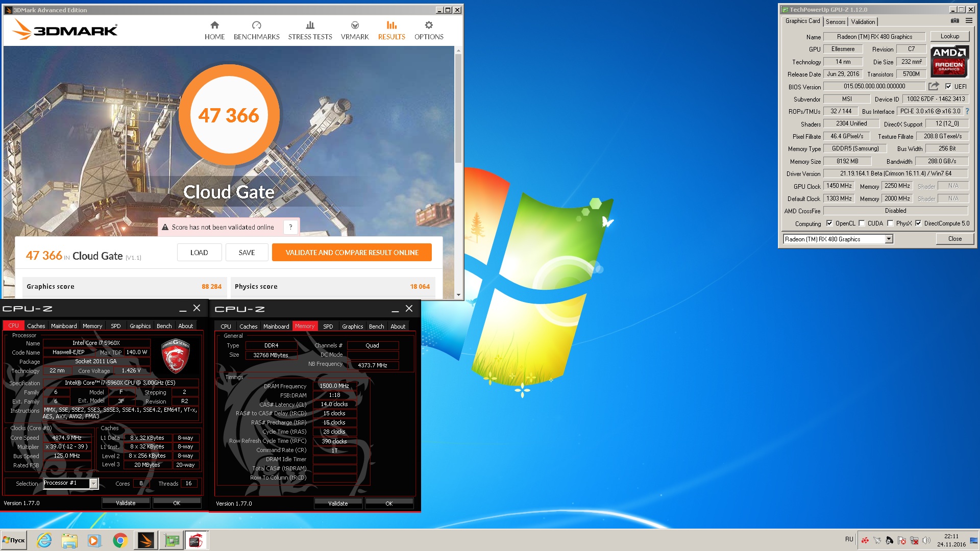Open STRESS TESTS in 3DMark
The width and height of the screenshot is (980, 551).
310,31
